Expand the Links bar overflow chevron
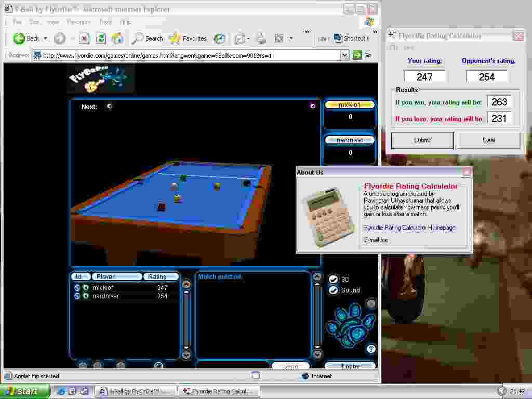 [x=375, y=32]
